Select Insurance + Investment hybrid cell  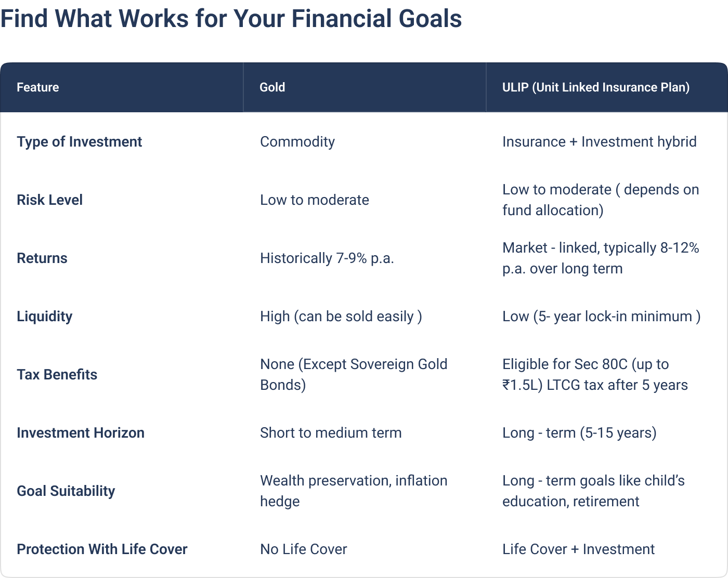tap(600, 142)
